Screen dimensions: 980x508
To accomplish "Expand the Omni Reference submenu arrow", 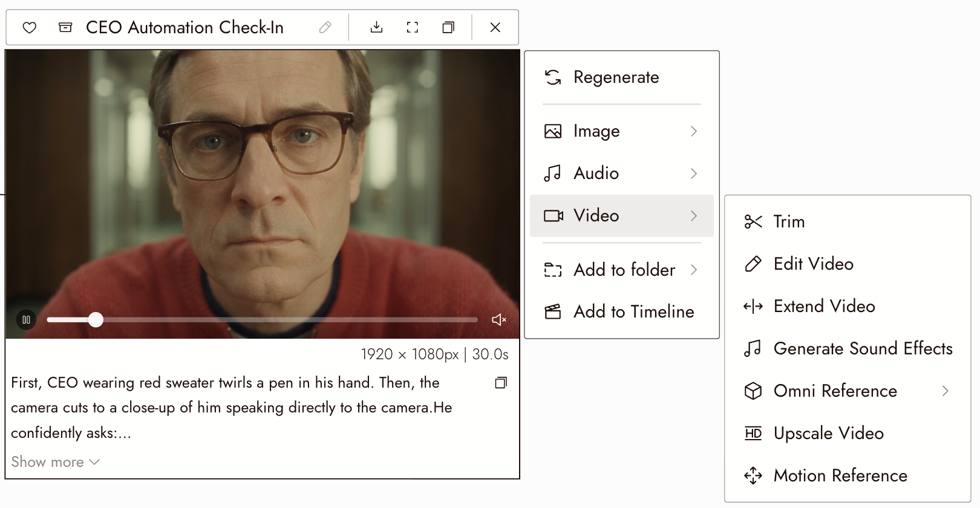I will [946, 391].
